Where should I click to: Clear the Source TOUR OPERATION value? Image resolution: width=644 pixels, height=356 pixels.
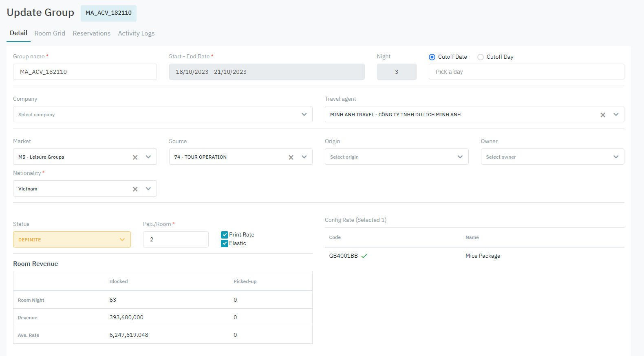291,157
